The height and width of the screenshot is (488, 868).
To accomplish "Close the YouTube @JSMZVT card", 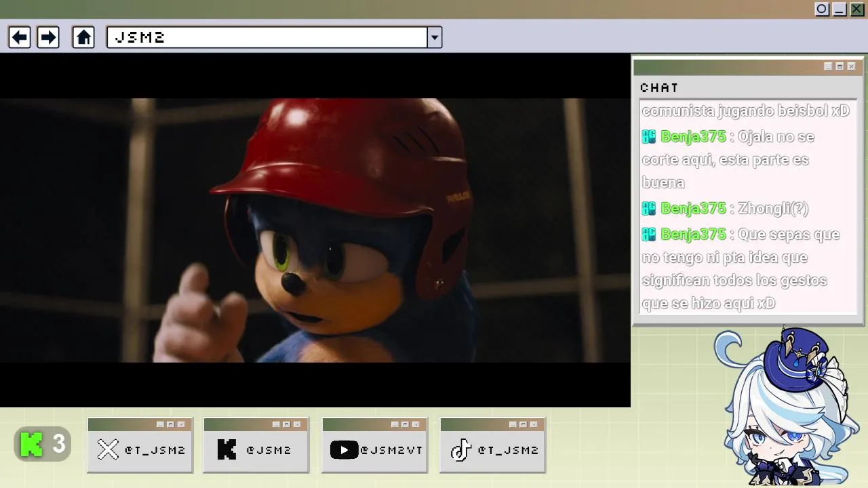I will click(416, 424).
